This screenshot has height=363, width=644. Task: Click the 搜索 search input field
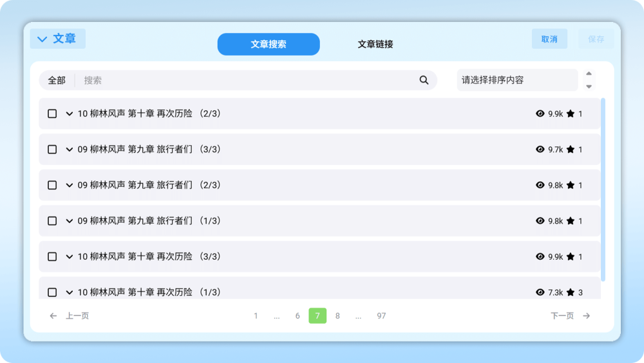point(247,80)
